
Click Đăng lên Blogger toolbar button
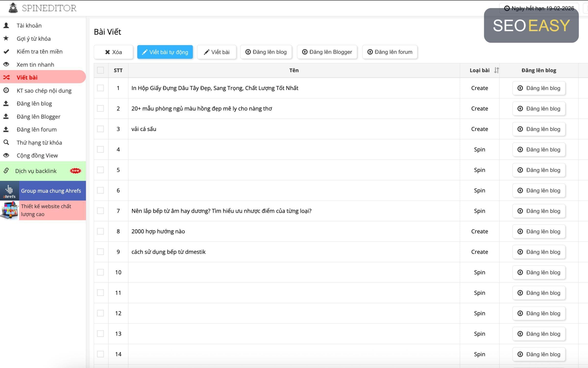pos(327,52)
